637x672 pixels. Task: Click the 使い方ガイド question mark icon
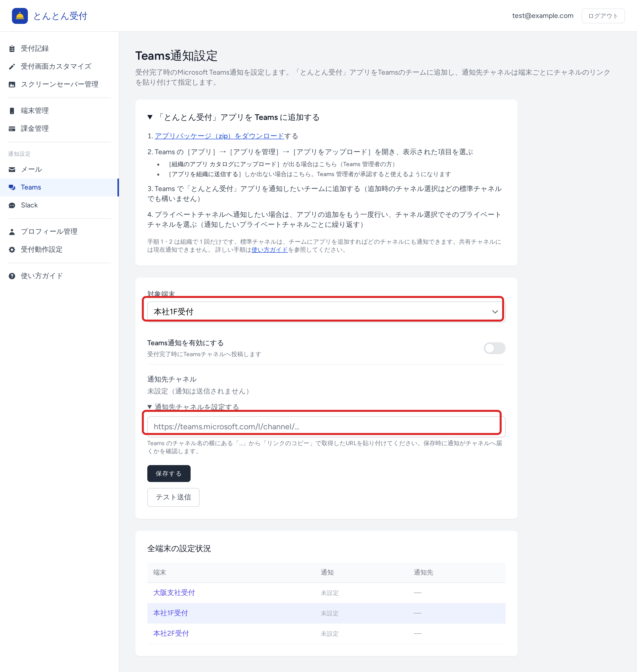coord(12,276)
